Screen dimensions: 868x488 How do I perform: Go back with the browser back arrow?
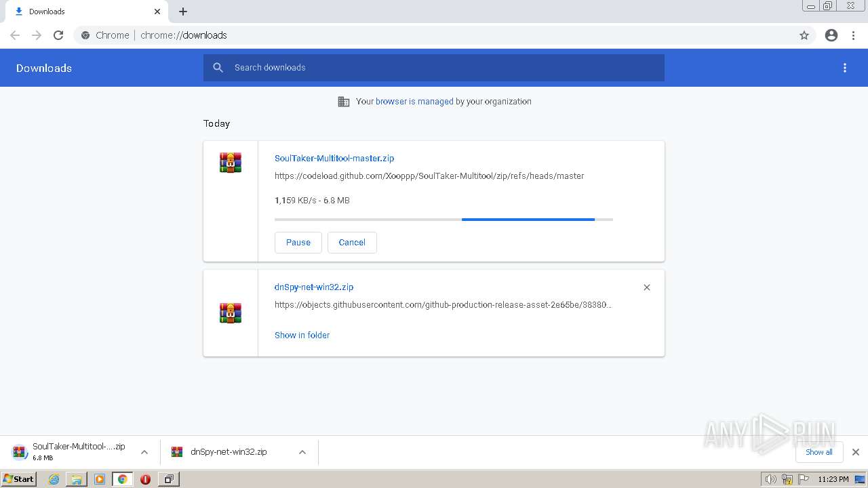click(x=15, y=35)
